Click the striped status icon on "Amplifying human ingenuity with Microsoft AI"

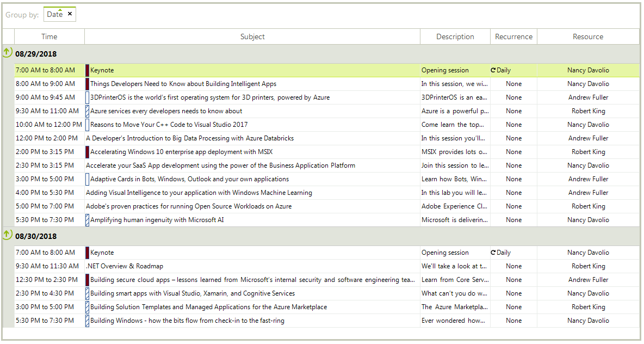[x=87, y=219]
